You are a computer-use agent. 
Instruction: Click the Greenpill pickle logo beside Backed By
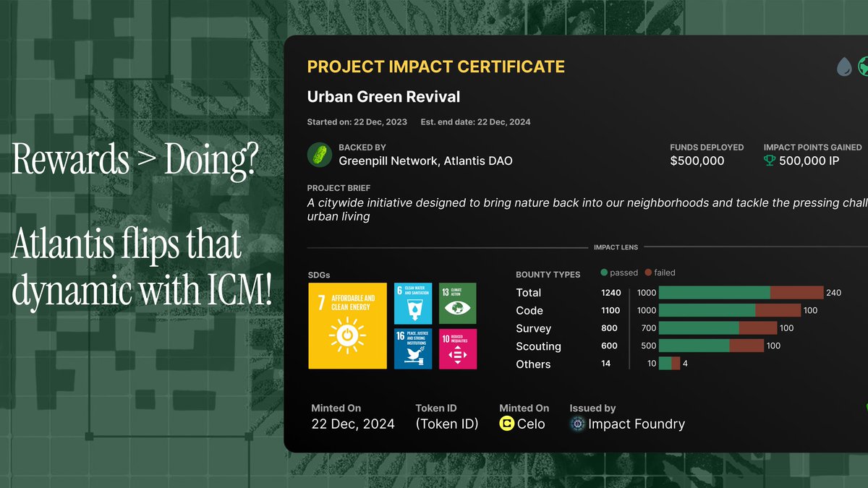pos(320,154)
